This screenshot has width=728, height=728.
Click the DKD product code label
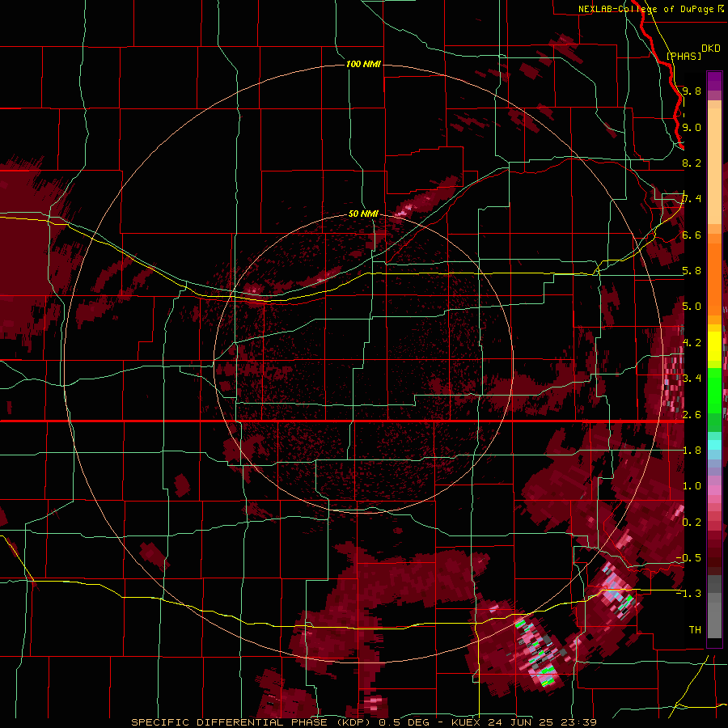[x=711, y=49]
